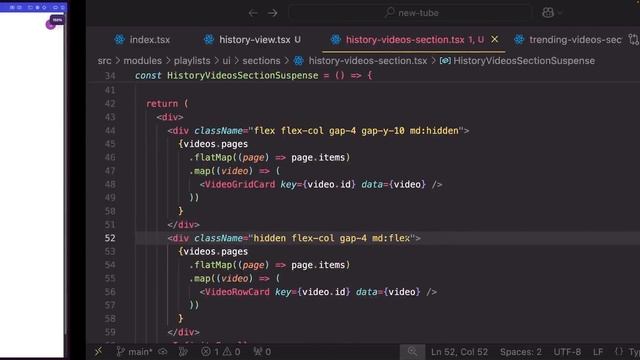Image resolution: width=640 pixels, height=360 pixels.
Task: Open the main* git branch picker
Action: [135, 352]
